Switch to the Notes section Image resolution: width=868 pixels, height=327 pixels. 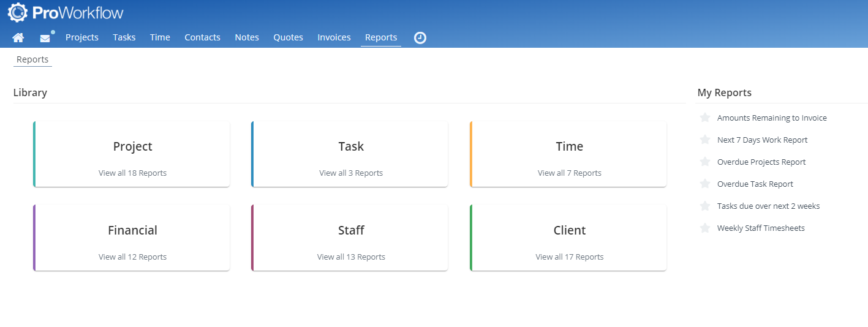click(247, 37)
